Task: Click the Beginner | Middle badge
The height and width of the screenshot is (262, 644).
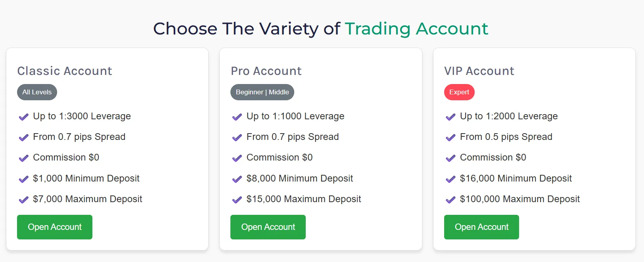Action: [262, 92]
